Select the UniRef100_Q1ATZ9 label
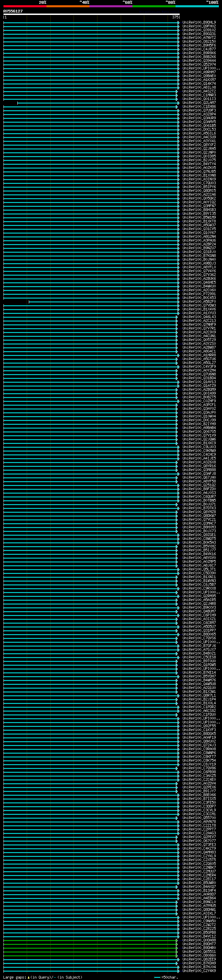The width and height of the screenshot is (222, 980). (x=199, y=386)
